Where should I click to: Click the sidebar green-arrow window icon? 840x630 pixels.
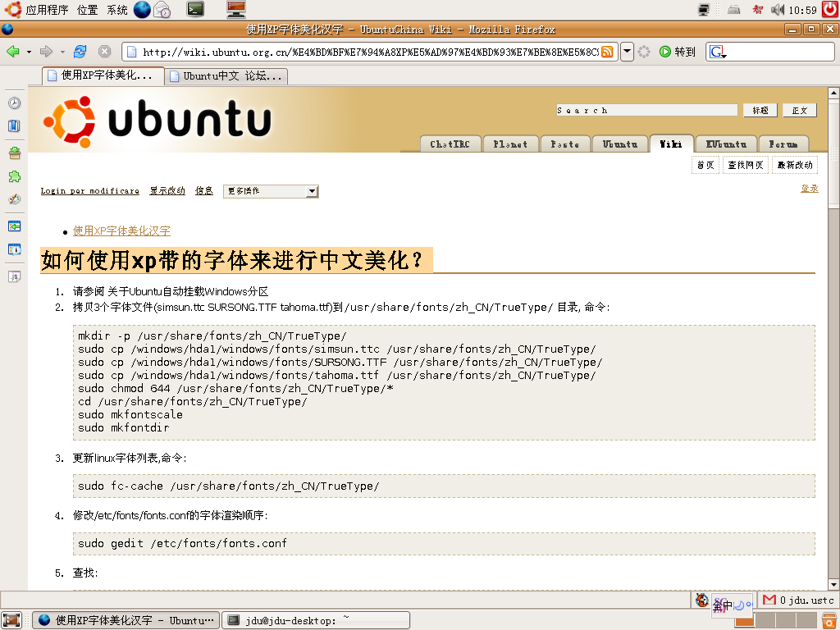[x=15, y=226]
